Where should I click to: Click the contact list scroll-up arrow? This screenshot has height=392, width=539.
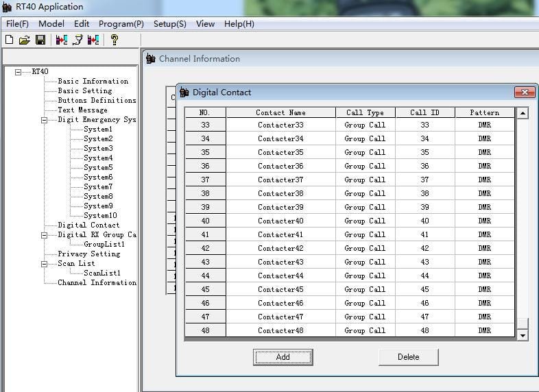click(523, 113)
